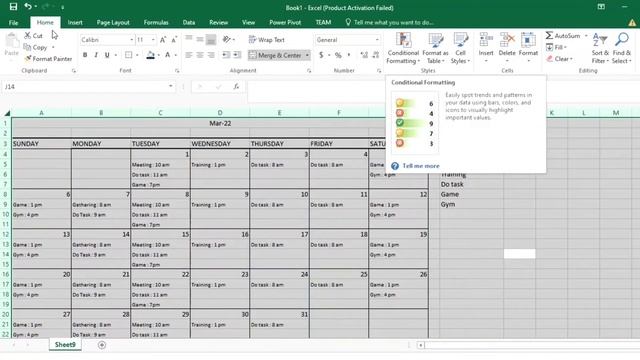The width and height of the screenshot is (640, 360).
Task: Click the Select All corner triangle
Action: click(x=7, y=113)
